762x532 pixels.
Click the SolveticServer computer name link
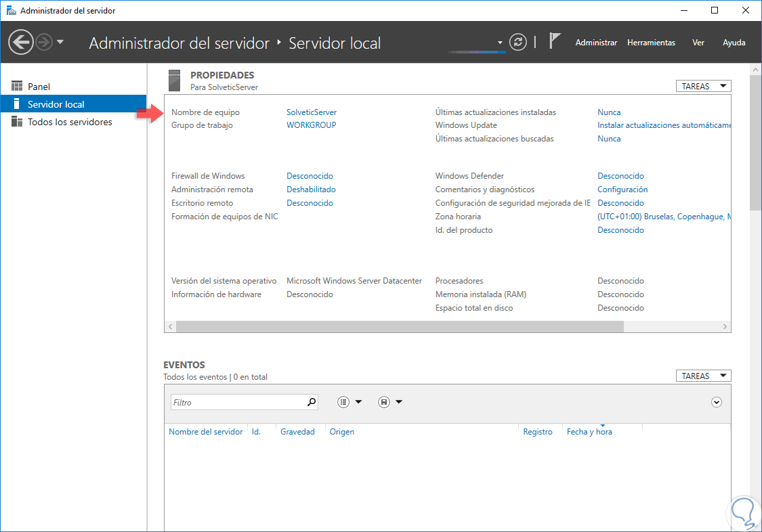[x=312, y=112]
